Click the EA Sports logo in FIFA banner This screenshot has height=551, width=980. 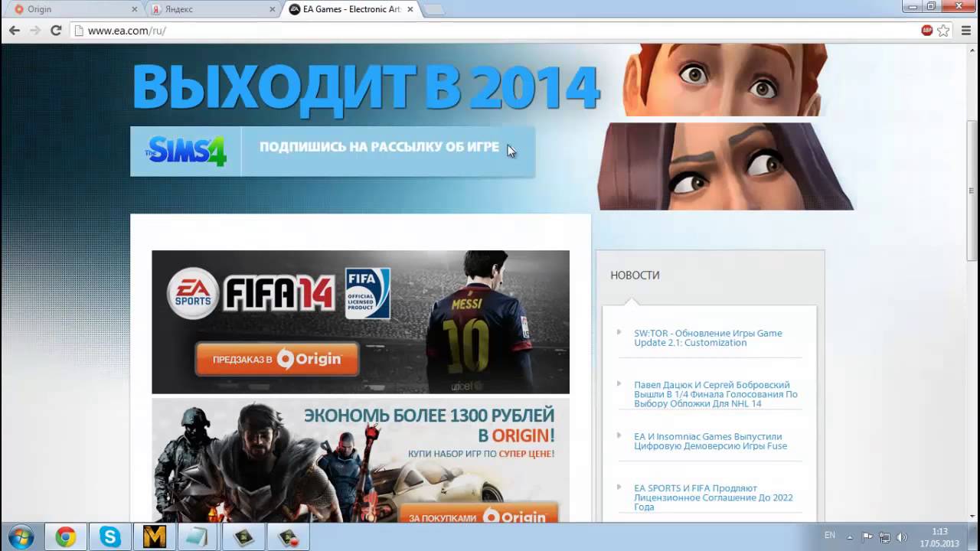193,294
